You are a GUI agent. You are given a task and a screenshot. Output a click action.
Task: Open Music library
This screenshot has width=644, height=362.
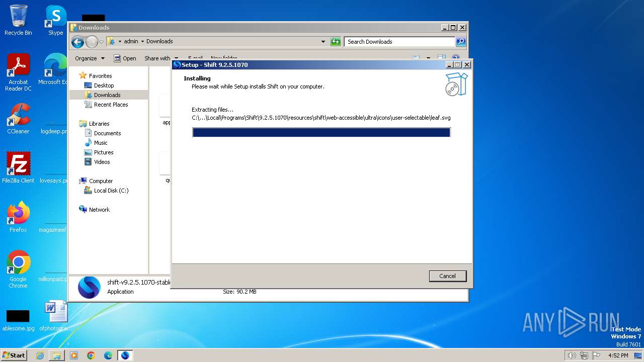click(x=101, y=143)
